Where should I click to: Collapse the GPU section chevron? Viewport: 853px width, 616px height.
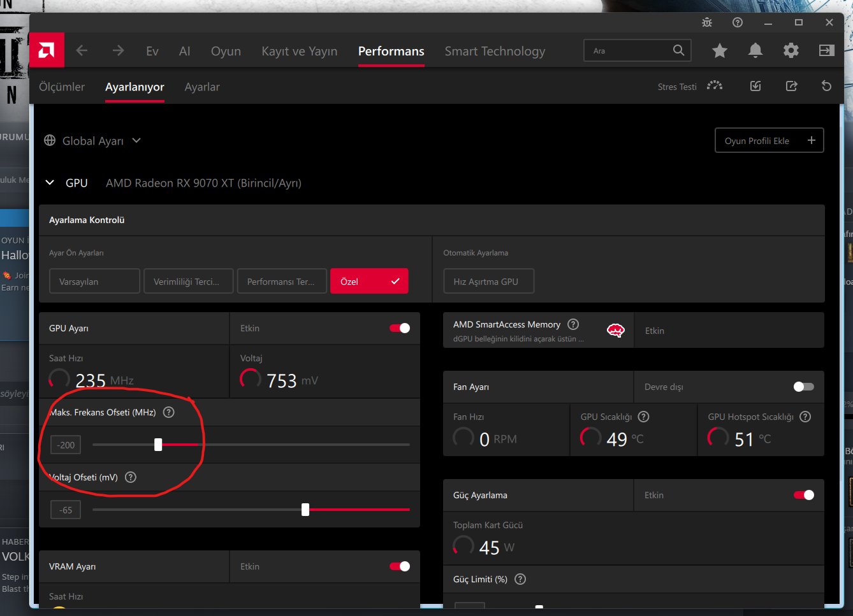(50, 183)
